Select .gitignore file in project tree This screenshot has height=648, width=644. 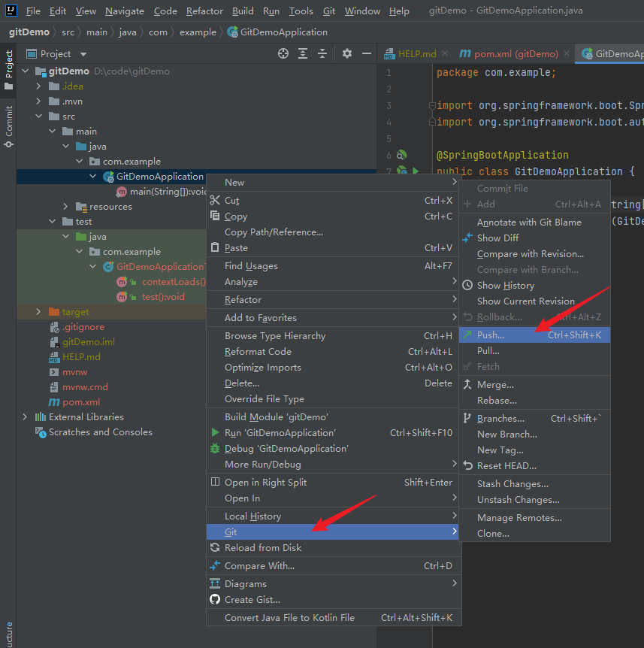click(83, 327)
